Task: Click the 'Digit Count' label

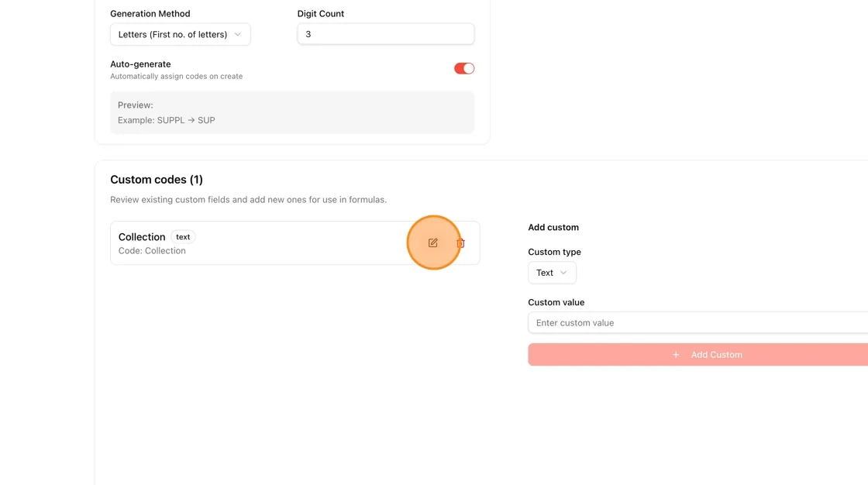Action: [321, 13]
